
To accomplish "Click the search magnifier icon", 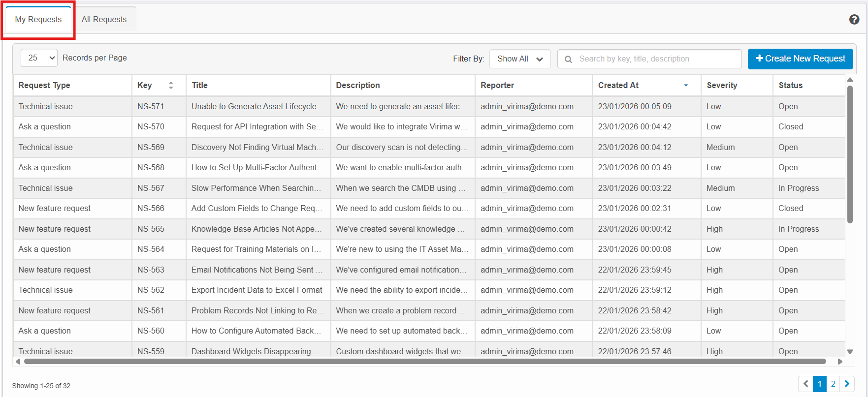I will (568, 59).
